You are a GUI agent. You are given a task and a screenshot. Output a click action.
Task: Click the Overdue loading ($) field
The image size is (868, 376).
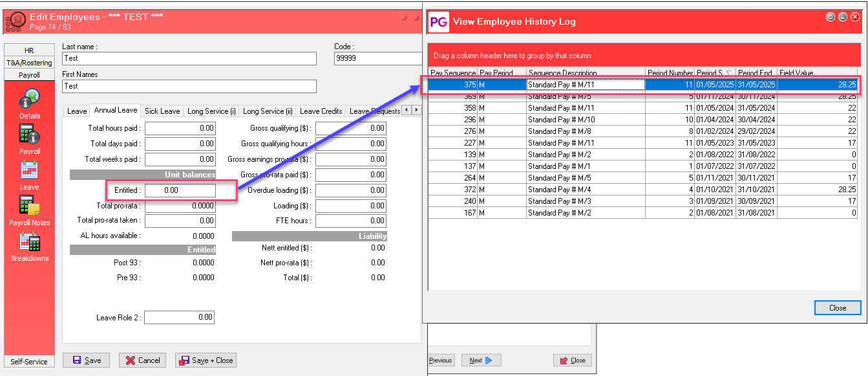351,190
